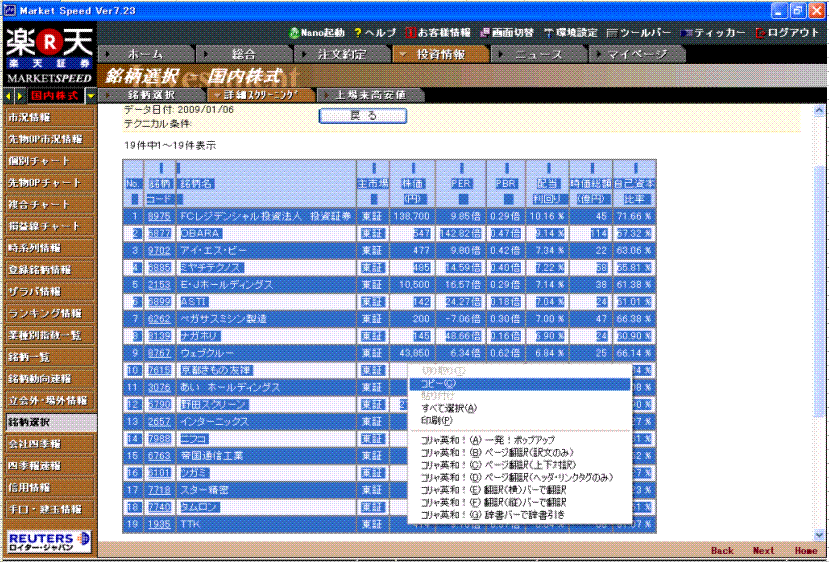Open 登録銘柄情報 in the sidebar
The image size is (830, 564).
tap(49, 270)
